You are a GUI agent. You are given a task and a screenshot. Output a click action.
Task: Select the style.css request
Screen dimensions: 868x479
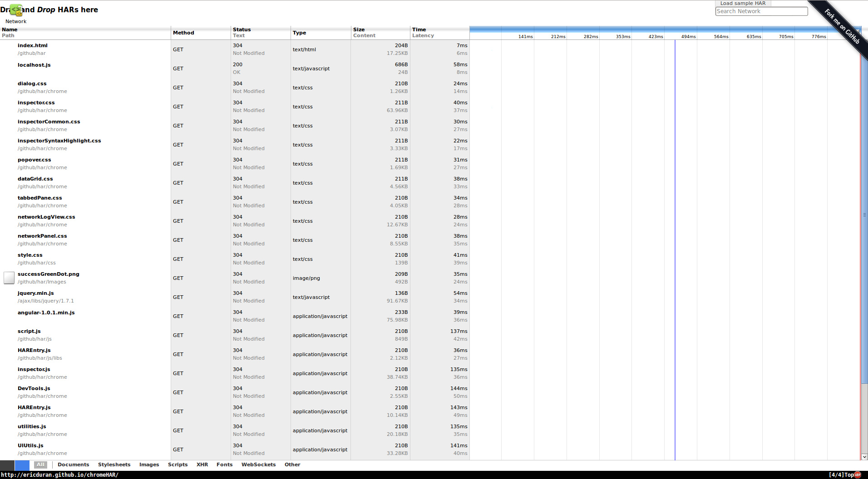coord(30,255)
